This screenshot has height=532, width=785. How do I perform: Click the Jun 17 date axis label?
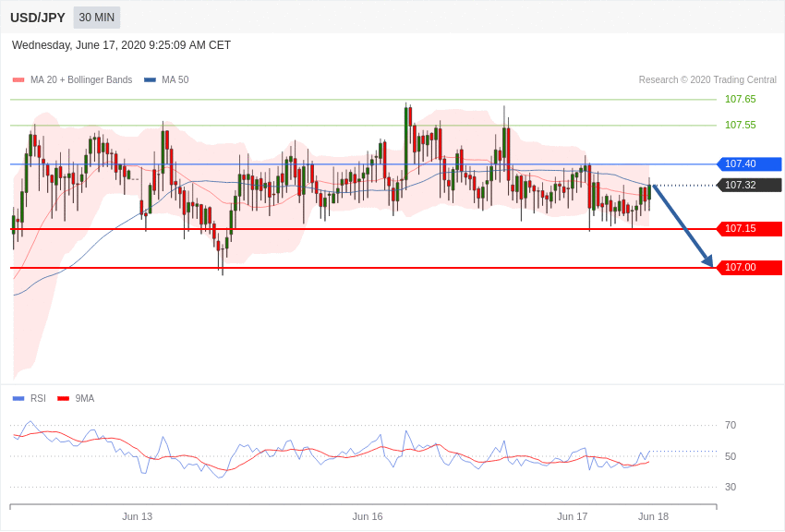573,516
